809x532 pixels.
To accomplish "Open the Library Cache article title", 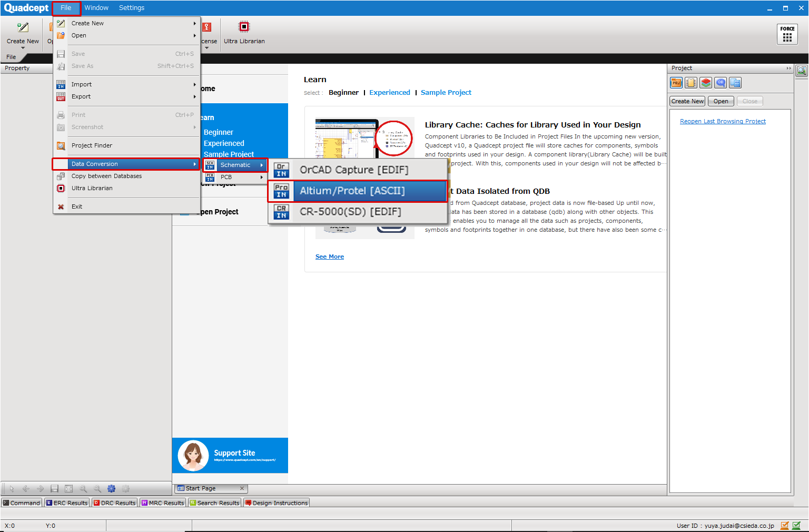I will pyautogui.click(x=533, y=125).
